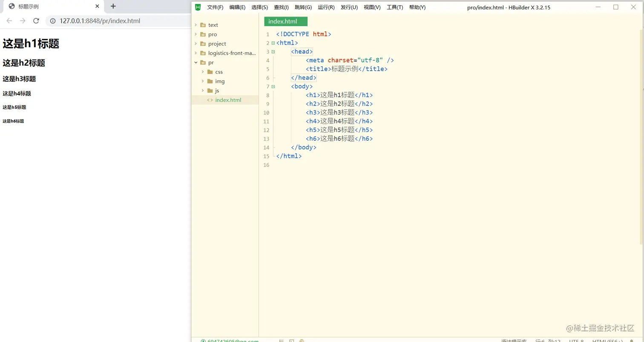This screenshot has height=342, width=644.
Task: Click the 这是h1标题 heading in browser
Action: 31,43
